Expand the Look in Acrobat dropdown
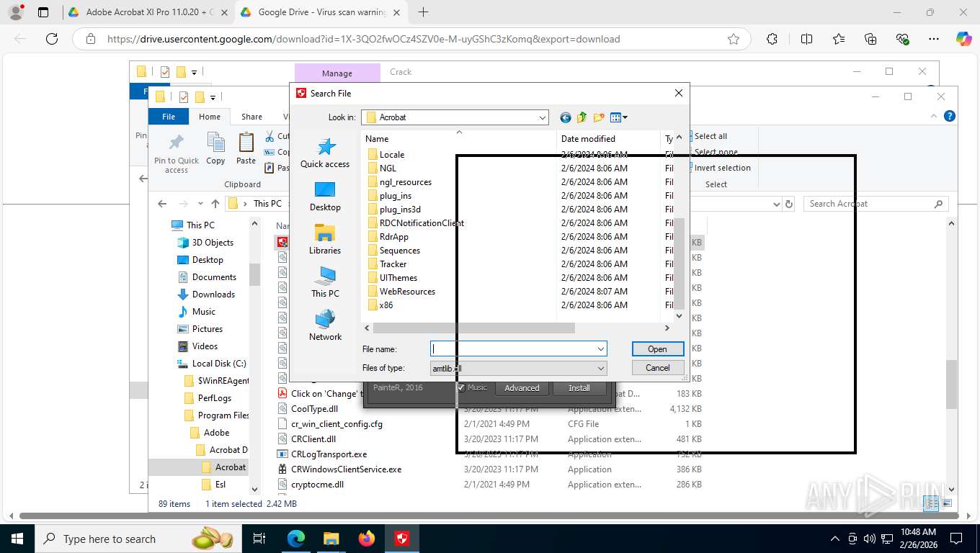 [x=542, y=117]
